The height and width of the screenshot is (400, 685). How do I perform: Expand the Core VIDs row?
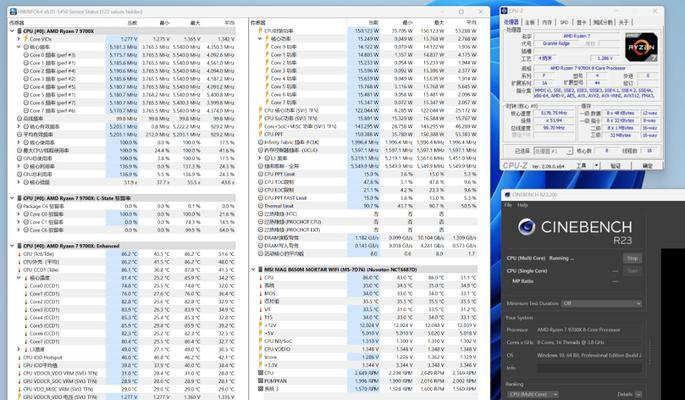click(19, 39)
